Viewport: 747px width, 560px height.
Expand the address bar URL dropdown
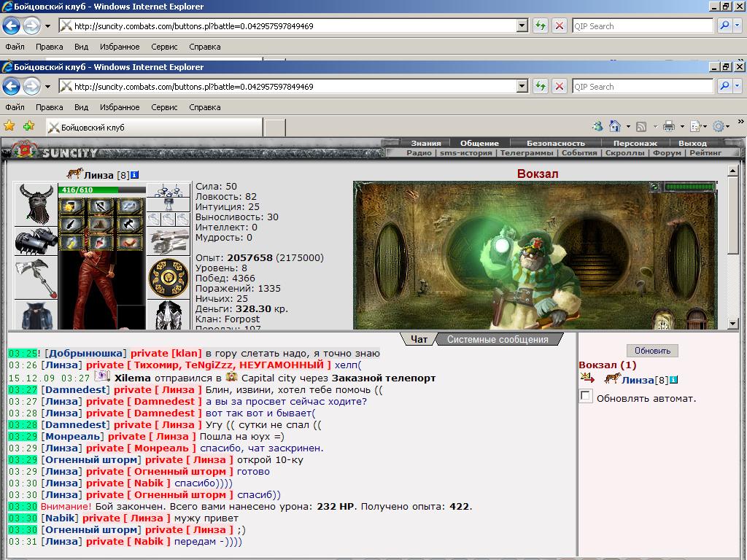(522, 86)
